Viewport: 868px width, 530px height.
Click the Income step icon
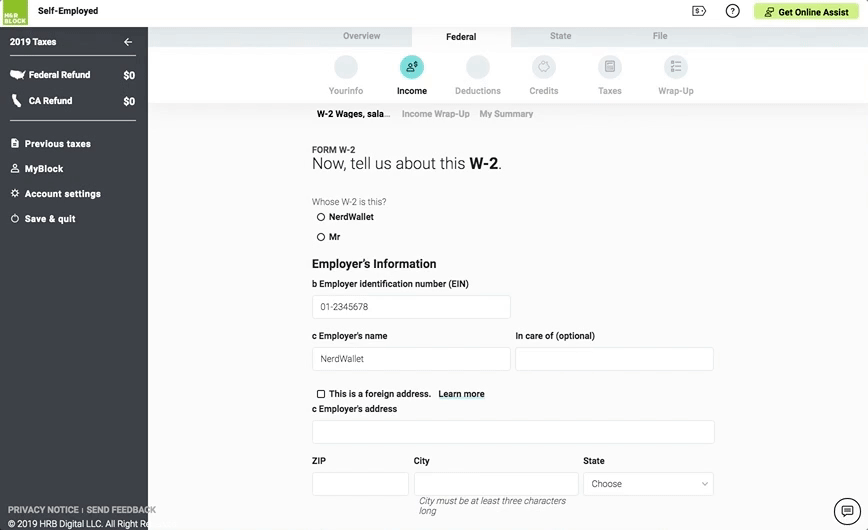[411, 67]
